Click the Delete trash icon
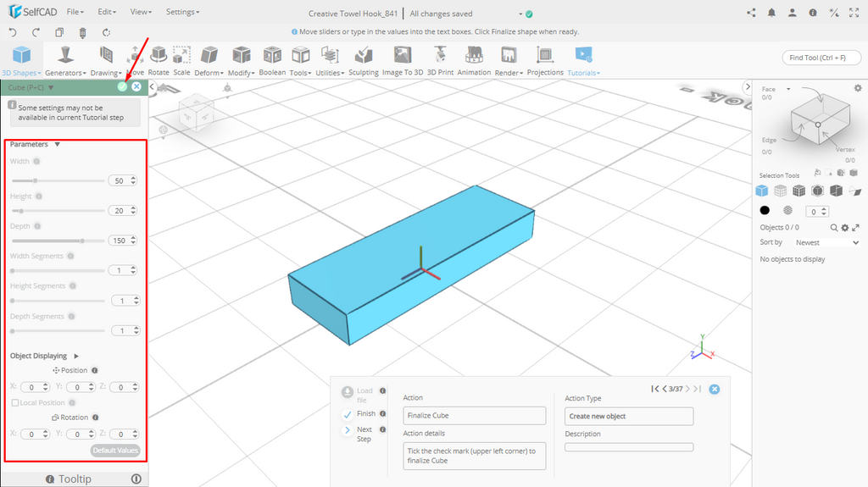 (82, 33)
